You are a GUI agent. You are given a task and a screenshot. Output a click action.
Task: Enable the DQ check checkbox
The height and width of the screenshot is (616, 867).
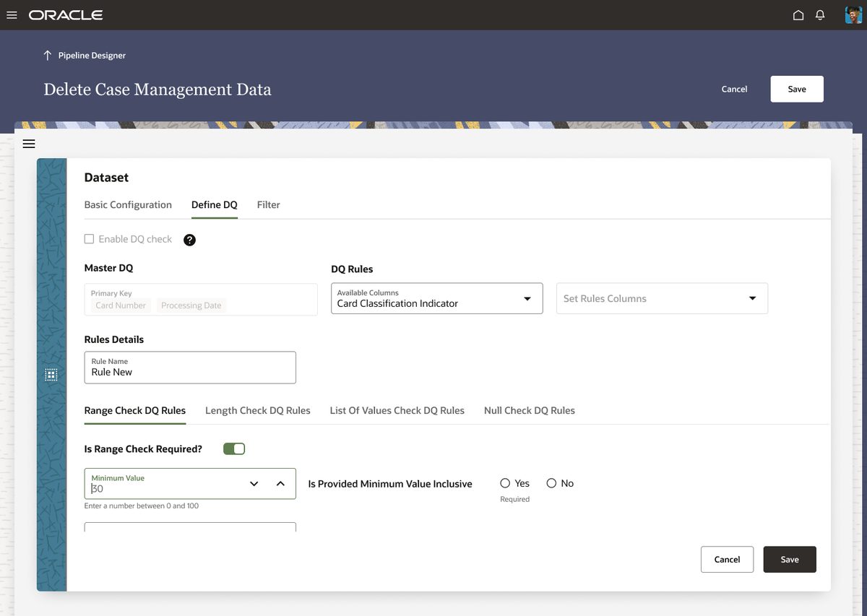tap(89, 239)
